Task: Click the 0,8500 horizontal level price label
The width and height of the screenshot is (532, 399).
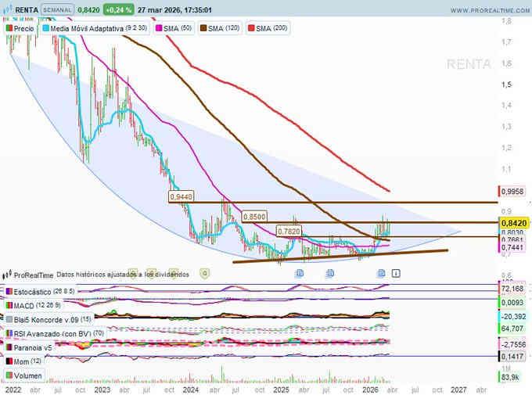Action: coord(254,215)
